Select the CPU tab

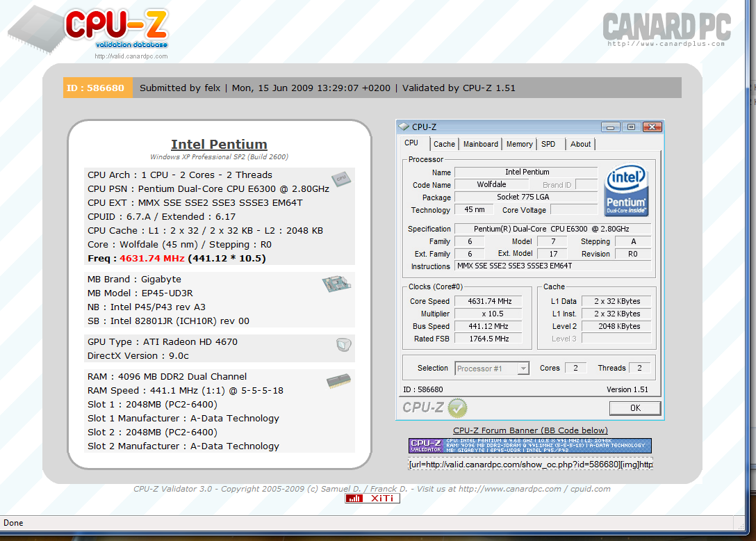coord(411,143)
